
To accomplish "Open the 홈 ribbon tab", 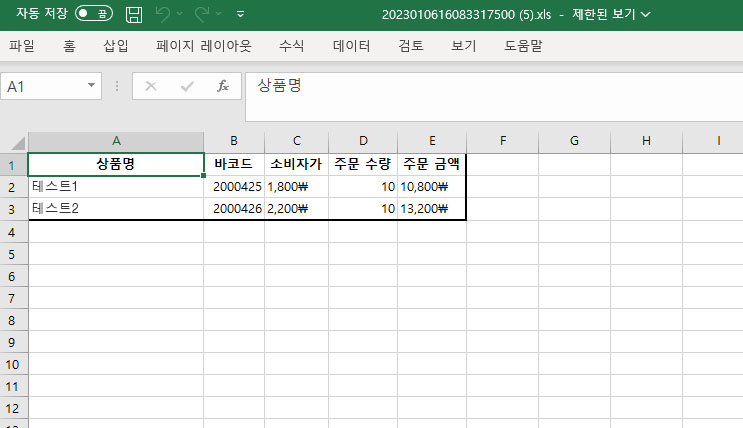I will [x=69, y=46].
